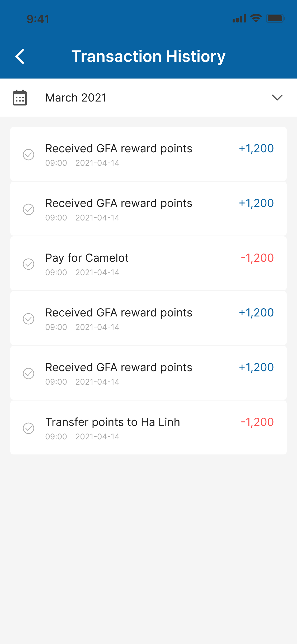297x644 pixels.
Task: Open the calendar icon beside March 2021
Action: 20,98
